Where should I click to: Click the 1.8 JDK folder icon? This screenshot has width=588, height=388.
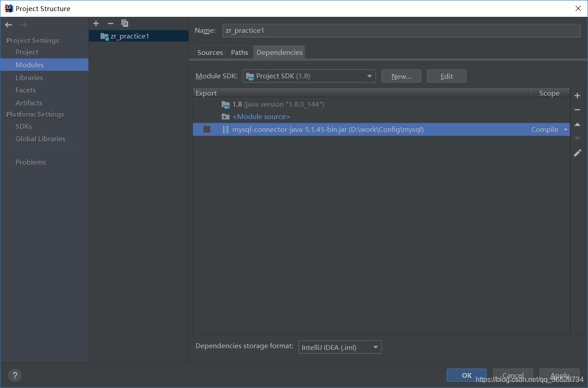pos(226,104)
